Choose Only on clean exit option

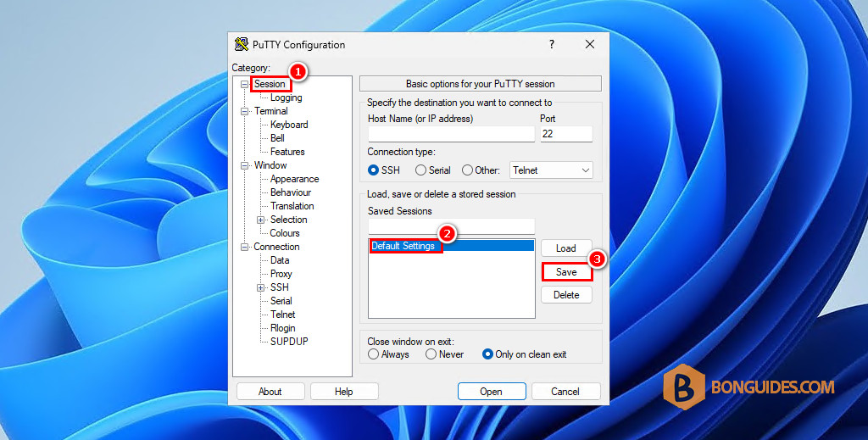pyautogui.click(x=487, y=354)
